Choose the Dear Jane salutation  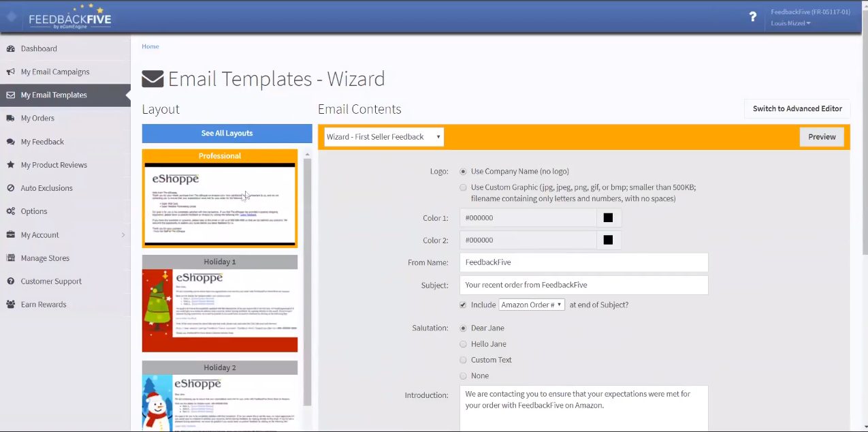tap(464, 328)
